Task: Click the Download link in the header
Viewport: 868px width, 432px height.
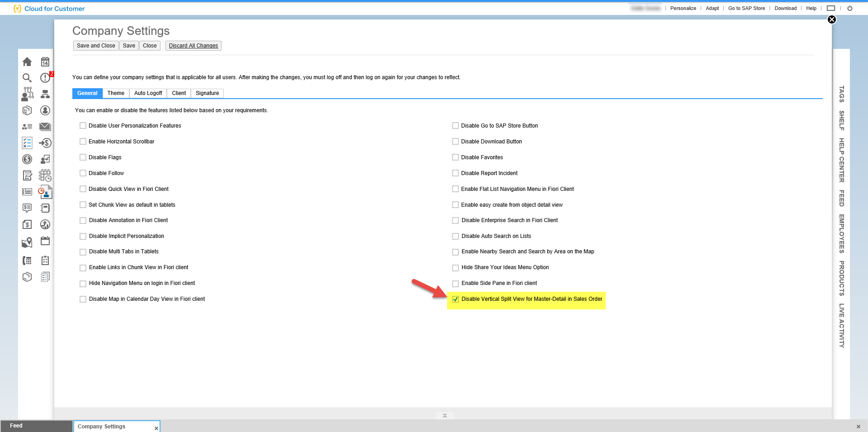Action: coord(786,8)
